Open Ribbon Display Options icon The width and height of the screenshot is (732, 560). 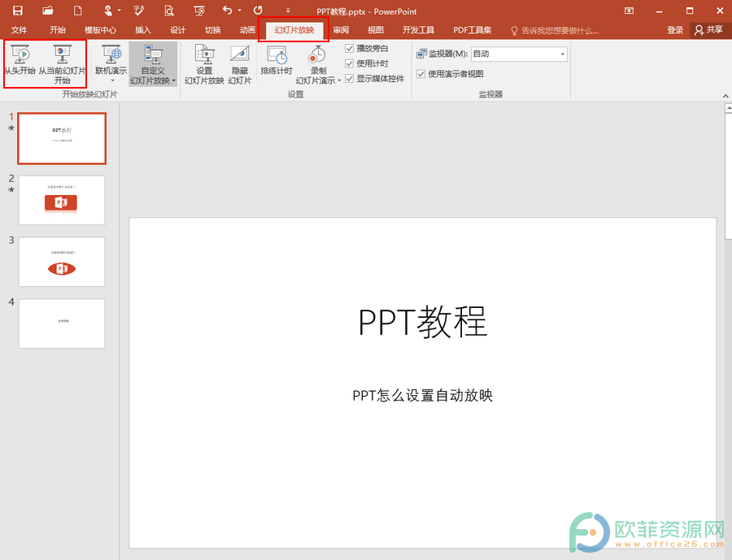(x=630, y=11)
